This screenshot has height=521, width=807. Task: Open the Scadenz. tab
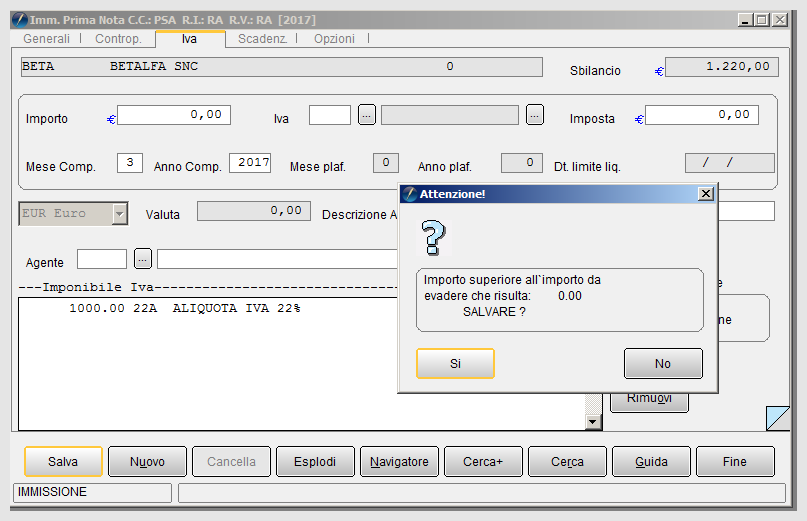tap(262, 39)
